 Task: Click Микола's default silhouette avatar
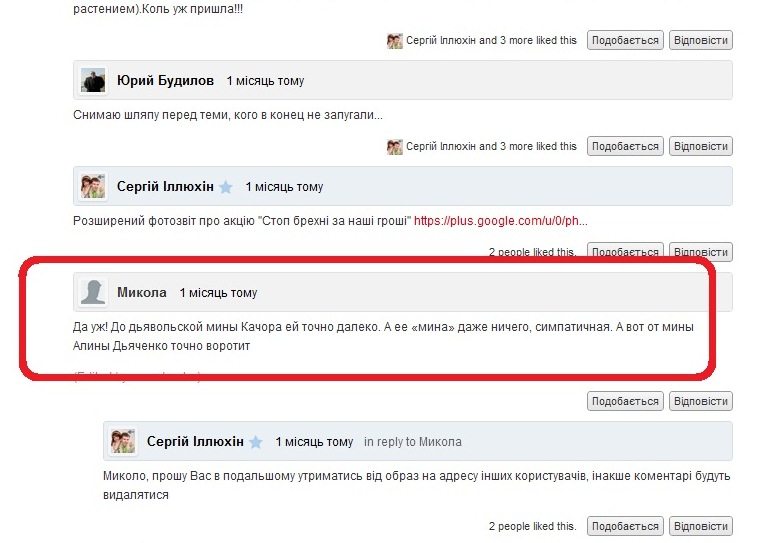click(93, 292)
